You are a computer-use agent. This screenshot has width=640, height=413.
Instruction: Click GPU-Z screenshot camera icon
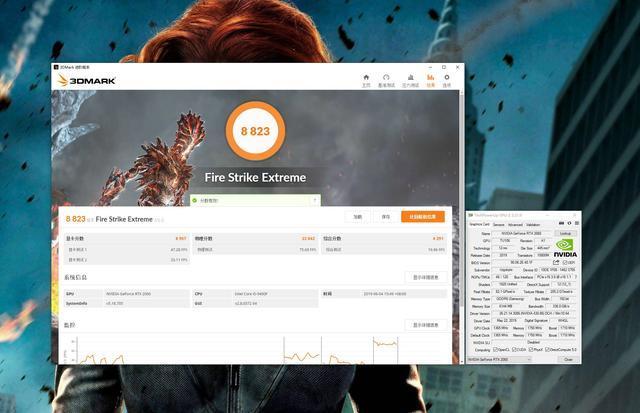[x=561, y=223]
